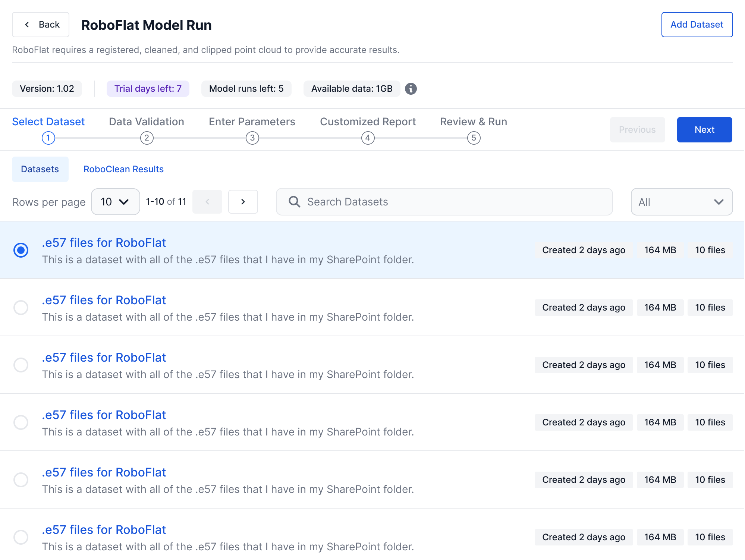Open the third .e57 files for RoboFlat link

pyautogui.click(x=104, y=358)
